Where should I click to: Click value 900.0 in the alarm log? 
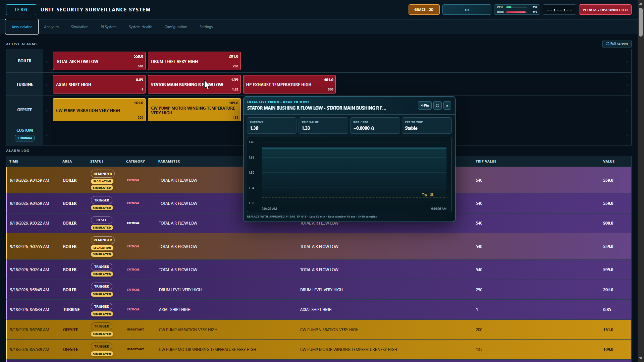[608, 223]
